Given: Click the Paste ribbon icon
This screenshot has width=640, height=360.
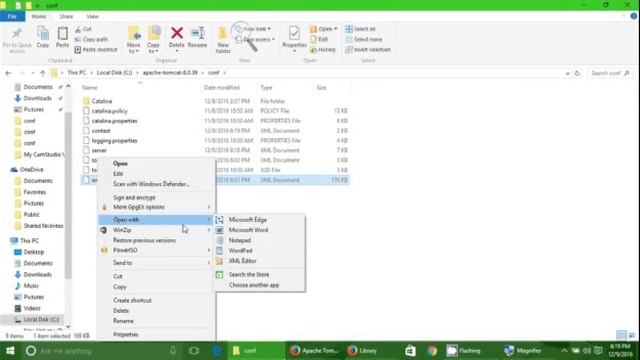Looking at the screenshot, I should [x=62, y=37].
